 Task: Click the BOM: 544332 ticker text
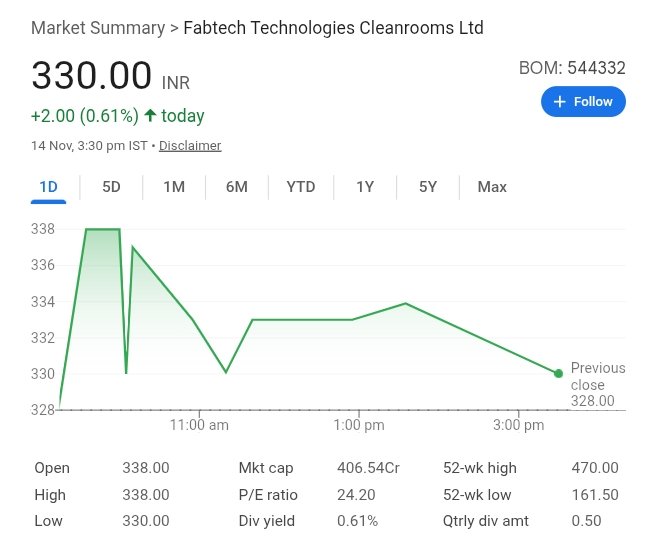tap(572, 68)
